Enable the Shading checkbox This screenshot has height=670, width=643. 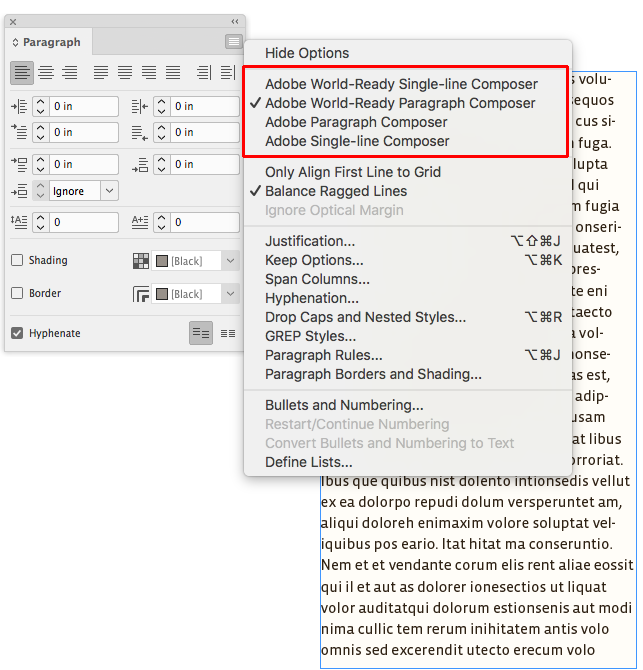(x=17, y=260)
